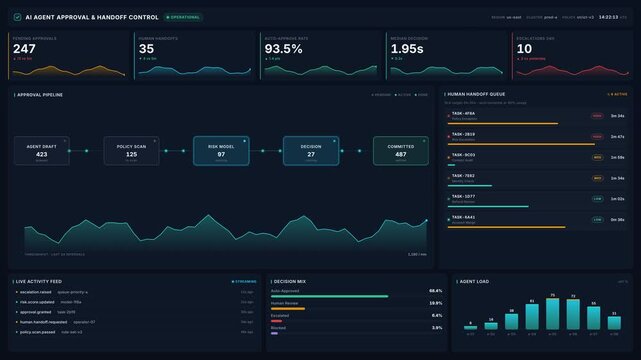The width and height of the screenshot is (641, 360).
Task: Select the Decision pipeline stage
Action: point(311,151)
